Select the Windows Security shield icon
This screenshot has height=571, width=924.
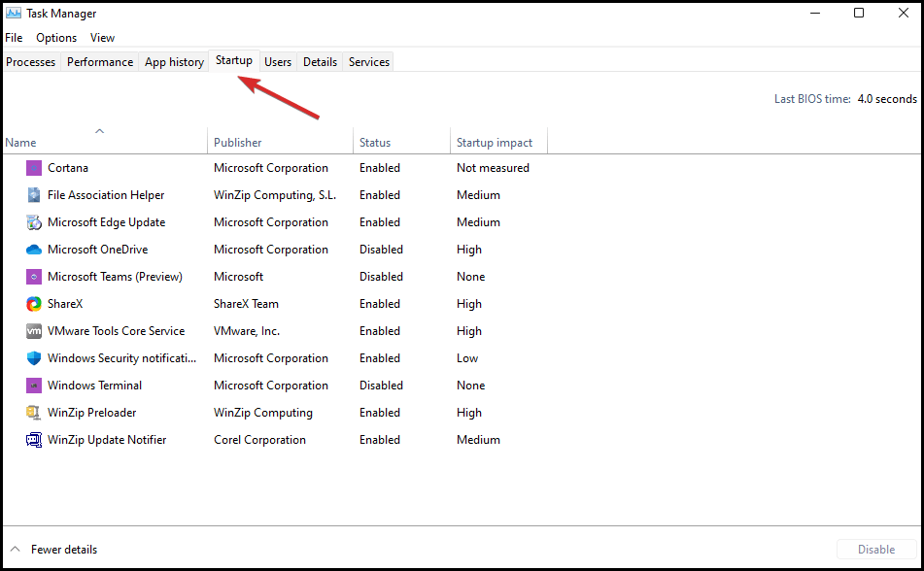(34, 358)
